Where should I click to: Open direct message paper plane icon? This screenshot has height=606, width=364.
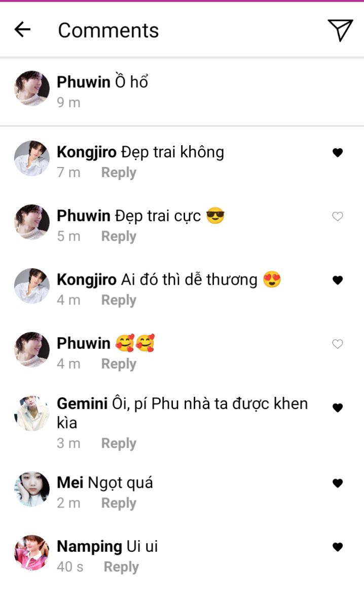click(340, 30)
